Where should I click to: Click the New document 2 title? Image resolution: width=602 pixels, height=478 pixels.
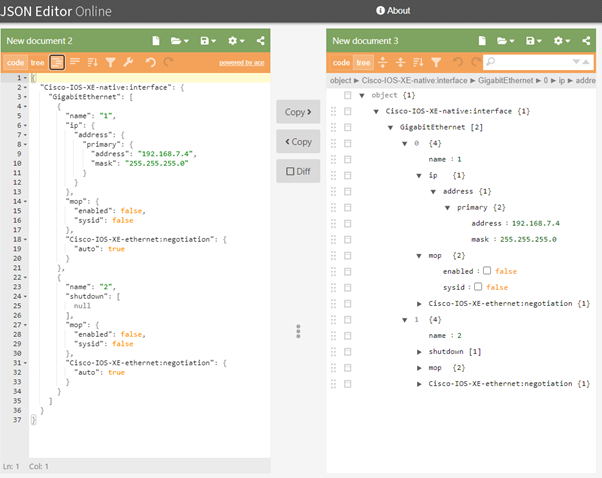coord(40,41)
